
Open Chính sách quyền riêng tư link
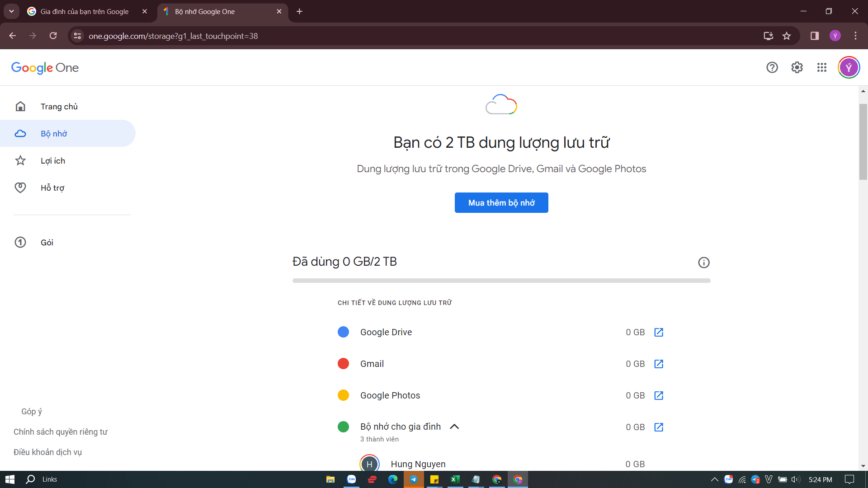tap(61, 432)
